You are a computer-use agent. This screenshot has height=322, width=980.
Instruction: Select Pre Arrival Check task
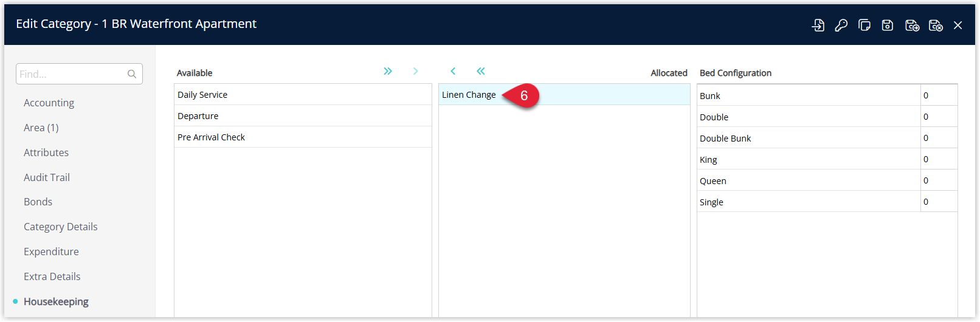tap(303, 137)
